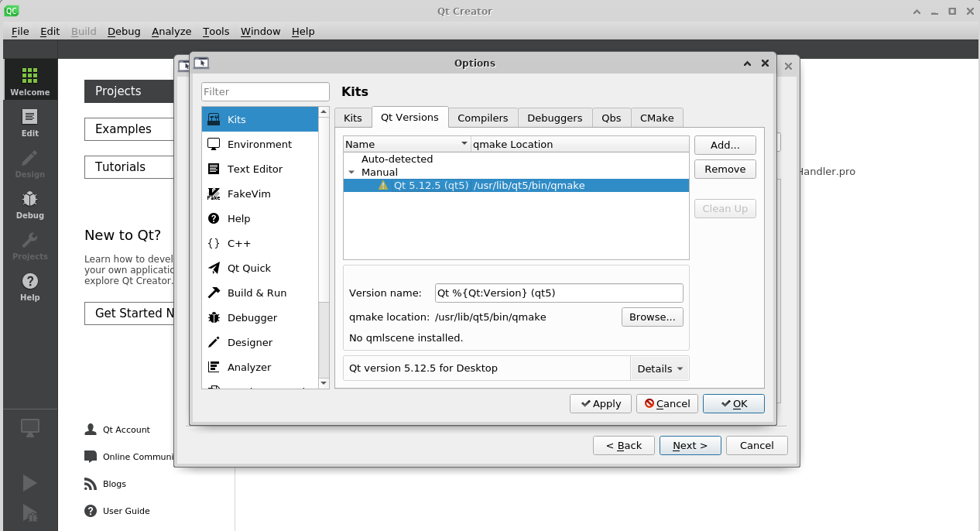Open Debug mode icon in sidebar
Image resolution: width=980 pixels, height=531 pixels.
[x=29, y=199]
